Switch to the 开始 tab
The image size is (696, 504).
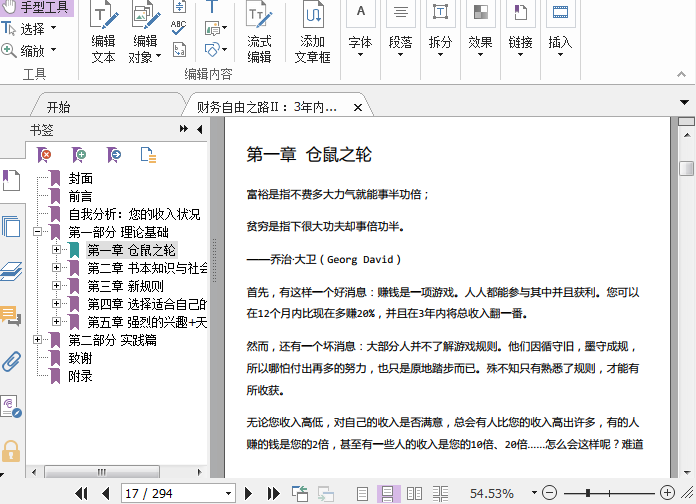tap(58, 107)
